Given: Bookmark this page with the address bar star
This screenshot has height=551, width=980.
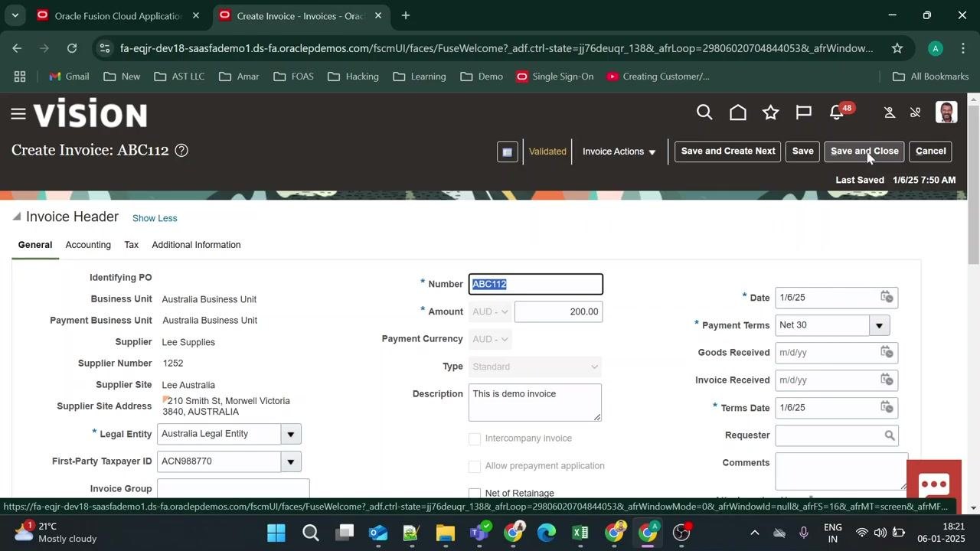Looking at the screenshot, I should click(x=897, y=48).
